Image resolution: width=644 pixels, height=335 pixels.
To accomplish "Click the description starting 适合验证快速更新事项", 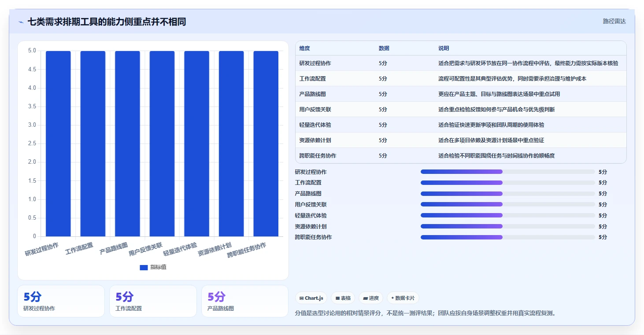I will tap(491, 125).
